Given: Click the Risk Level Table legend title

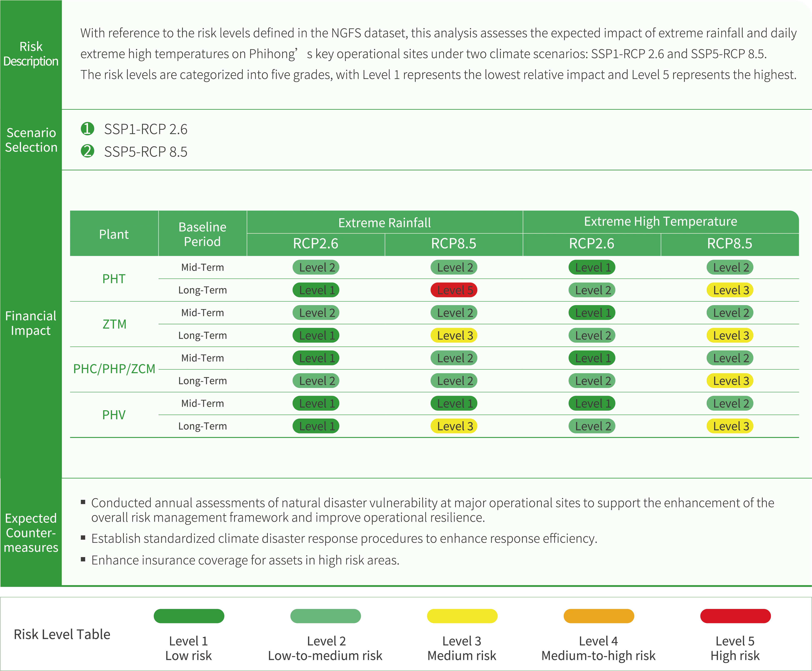Looking at the screenshot, I should (x=61, y=634).
